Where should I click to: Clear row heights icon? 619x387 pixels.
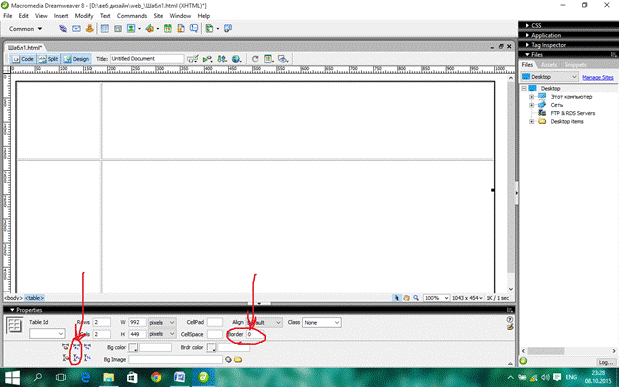[x=66, y=358]
